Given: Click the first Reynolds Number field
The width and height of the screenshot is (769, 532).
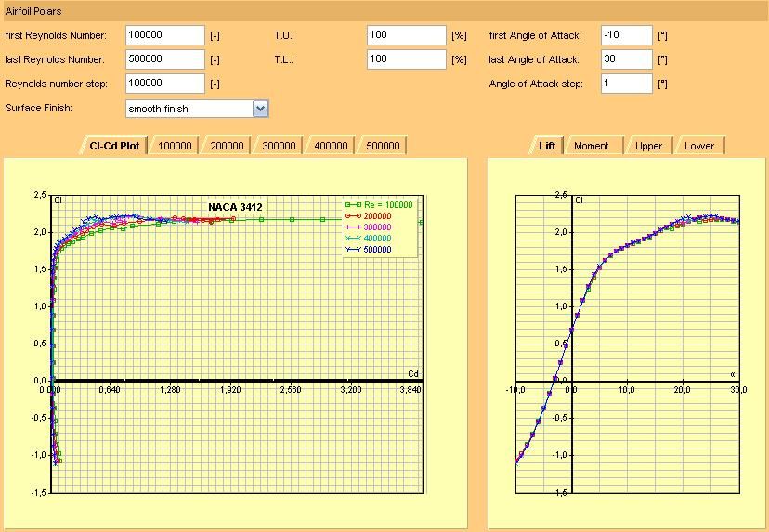Looking at the screenshot, I should (164, 35).
